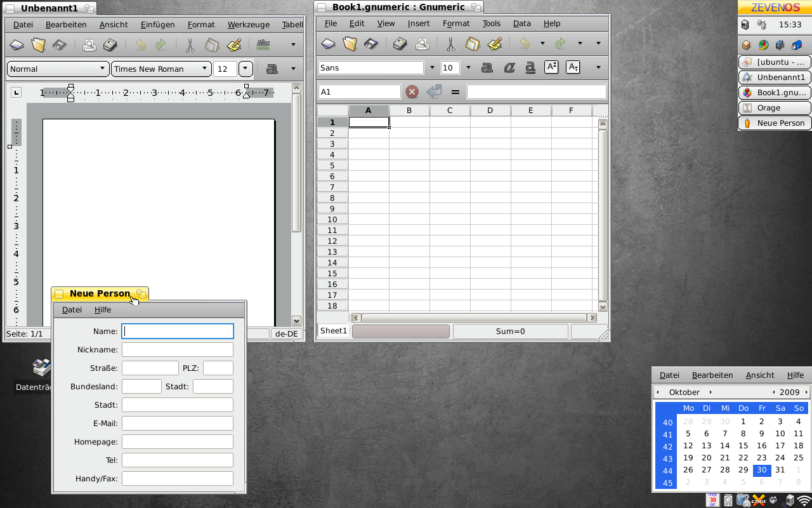Image resolution: width=812 pixels, height=508 pixels.
Task: Click the Redo arrow in AbiWord toolbar
Action: tap(160, 45)
